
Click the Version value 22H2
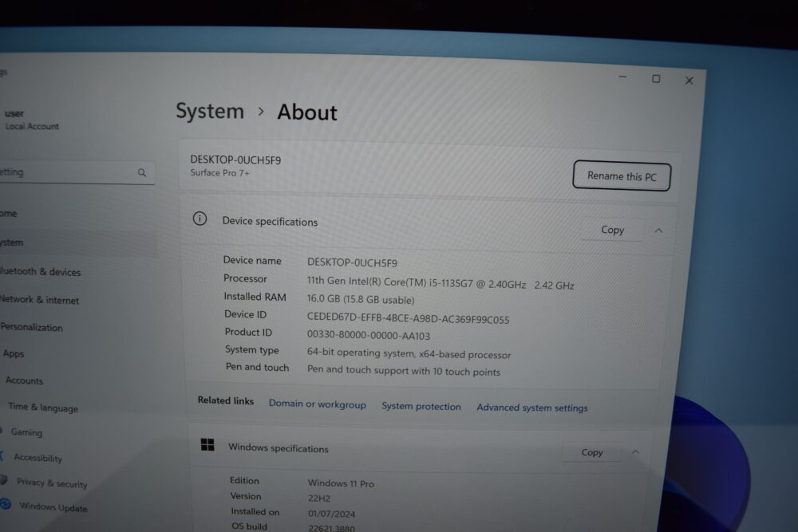[x=319, y=499]
